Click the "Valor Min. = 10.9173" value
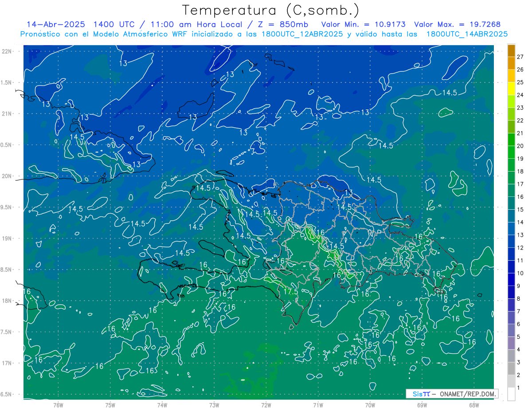Screen dimensions: 532x411 [364, 24]
